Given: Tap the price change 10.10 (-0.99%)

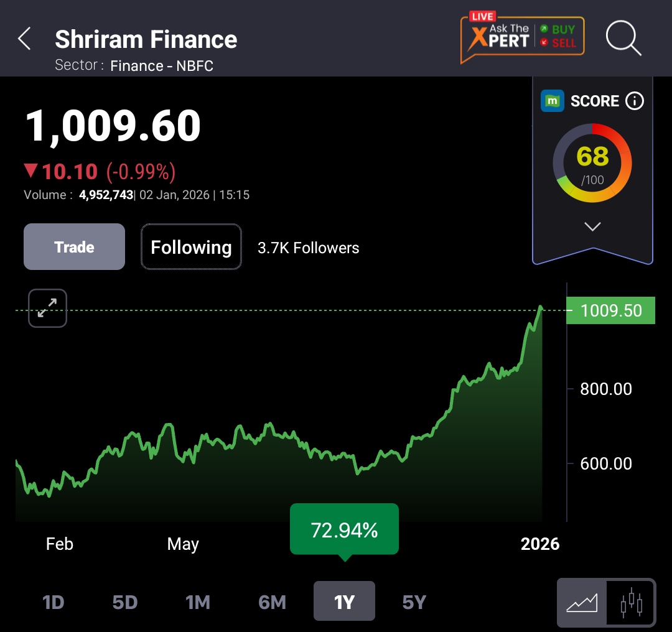Looking at the screenshot, I should [100, 172].
